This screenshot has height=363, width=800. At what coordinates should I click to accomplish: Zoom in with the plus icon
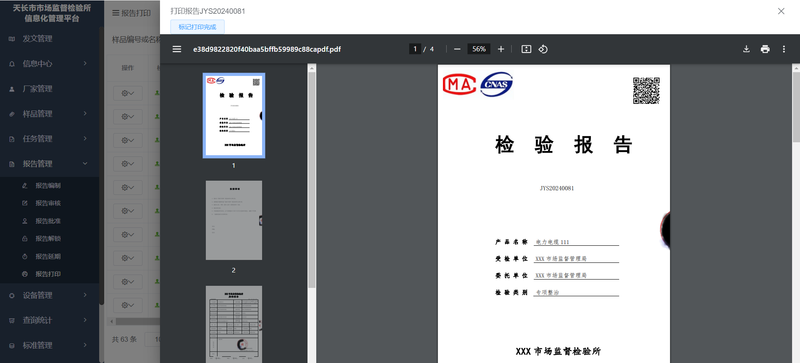coord(501,49)
